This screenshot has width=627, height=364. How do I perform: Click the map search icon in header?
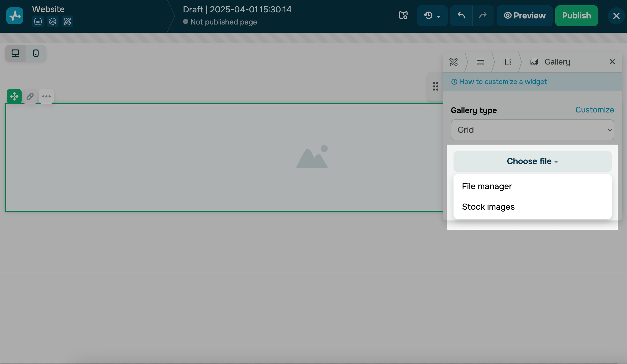click(x=403, y=16)
